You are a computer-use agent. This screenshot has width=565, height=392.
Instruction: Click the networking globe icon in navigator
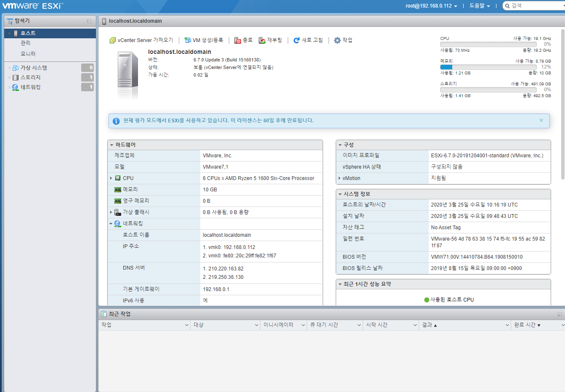16,87
